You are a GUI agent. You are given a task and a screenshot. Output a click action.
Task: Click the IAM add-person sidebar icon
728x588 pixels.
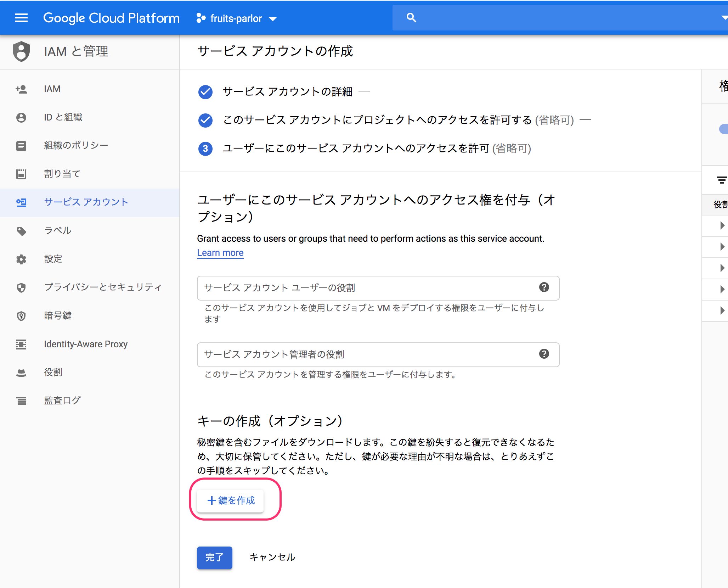[x=21, y=89]
